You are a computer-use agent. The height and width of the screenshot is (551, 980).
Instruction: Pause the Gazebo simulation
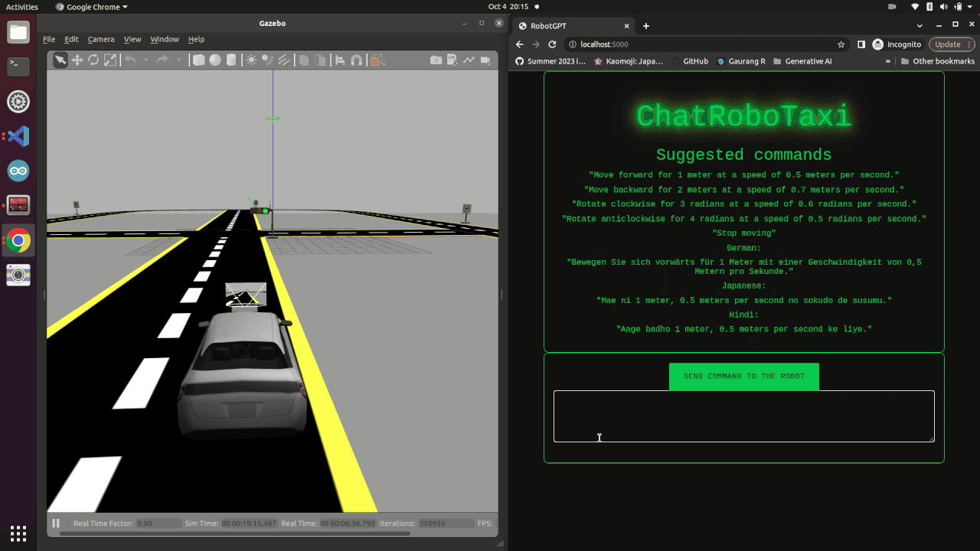[x=56, y=523]
